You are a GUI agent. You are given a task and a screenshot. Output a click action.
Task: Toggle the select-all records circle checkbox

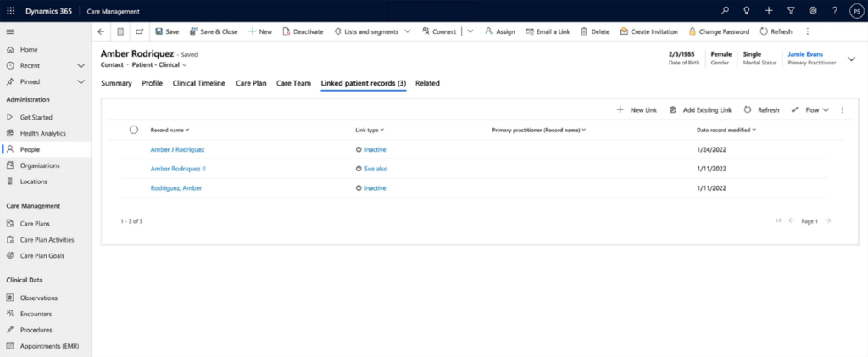point(133,130)
